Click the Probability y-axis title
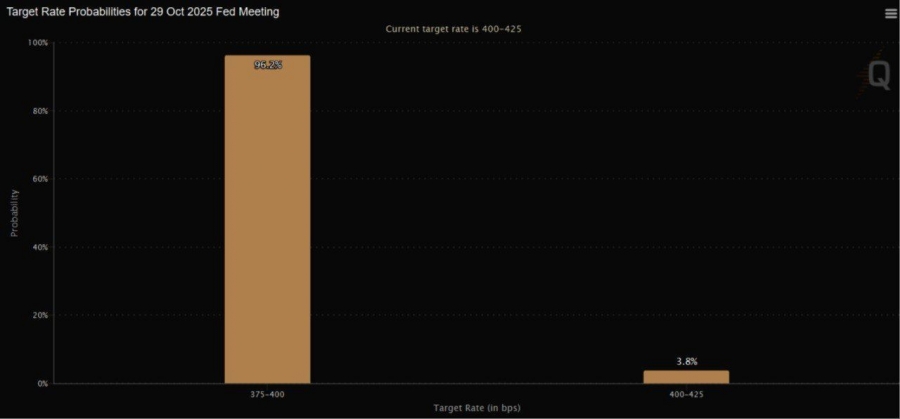 tap(15, 213)
